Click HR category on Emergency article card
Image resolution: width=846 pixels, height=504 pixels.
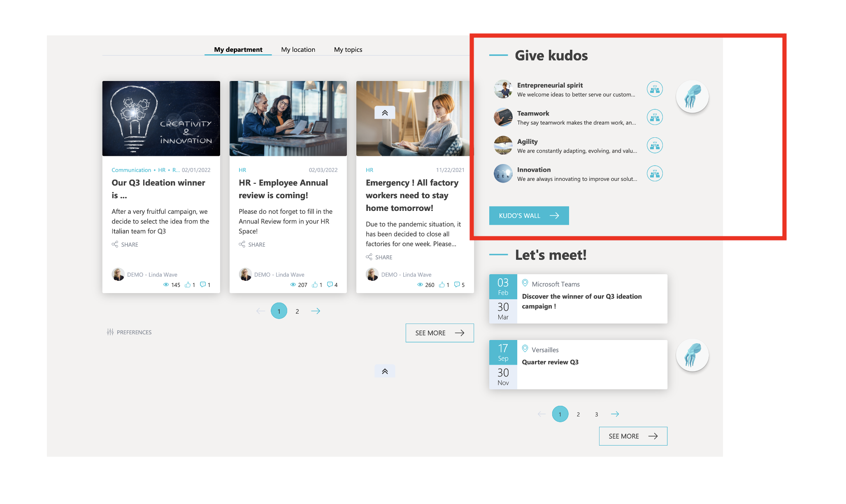coord(370,170)
